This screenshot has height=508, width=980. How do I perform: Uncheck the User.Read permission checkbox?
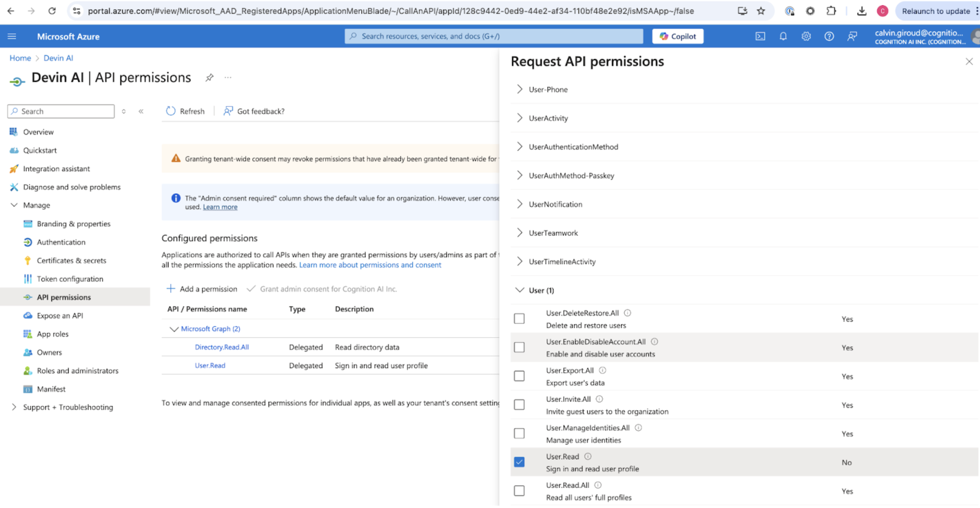click(x=519, y=462)
